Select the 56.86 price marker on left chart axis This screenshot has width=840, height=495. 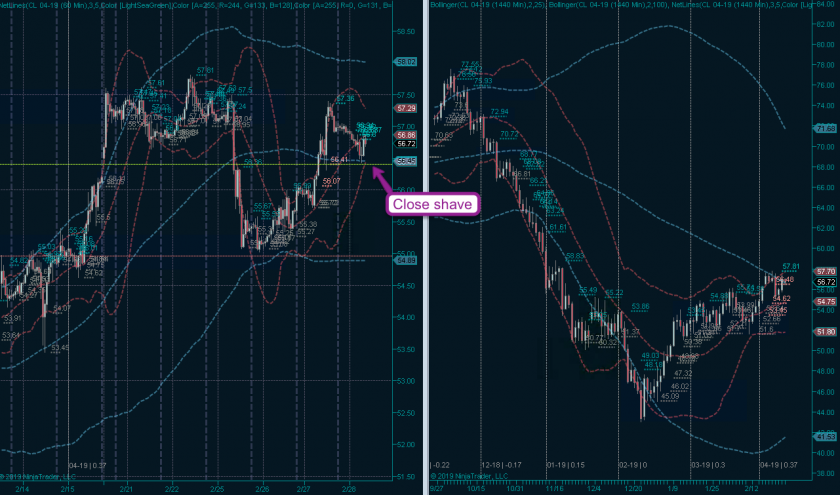(406, 135)
